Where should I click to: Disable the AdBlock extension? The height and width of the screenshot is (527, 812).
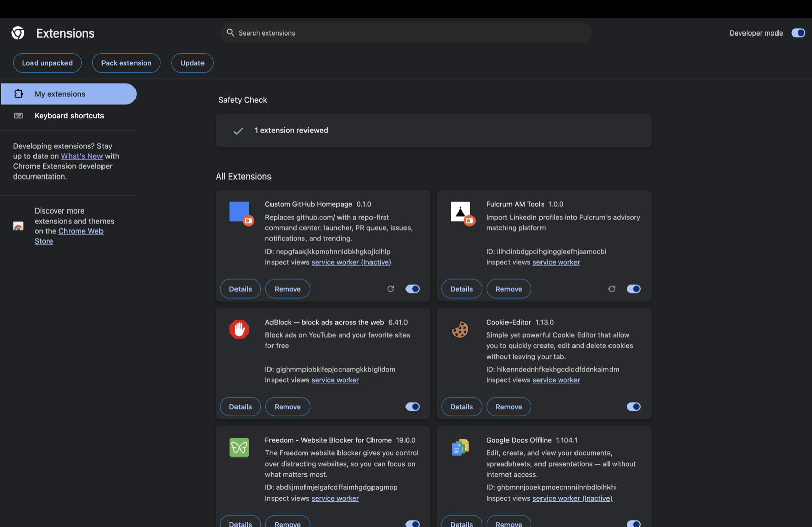click(413, 407)
